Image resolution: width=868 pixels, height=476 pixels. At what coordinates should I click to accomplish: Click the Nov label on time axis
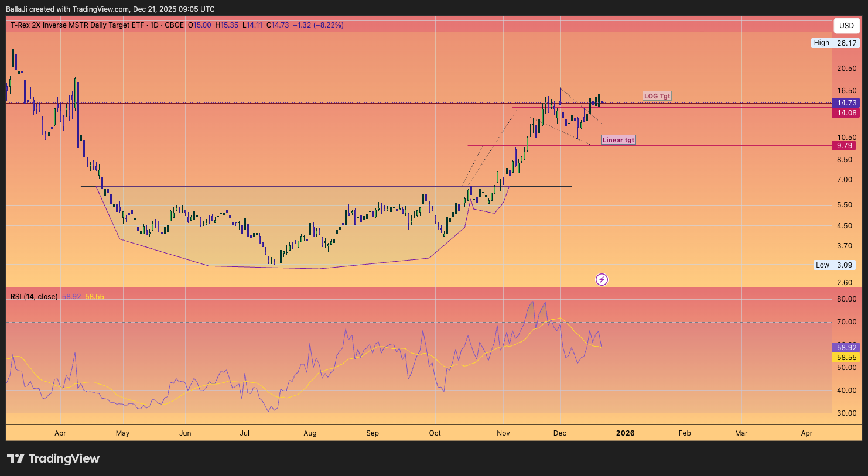pyautogui.click(x=503, y=433)
